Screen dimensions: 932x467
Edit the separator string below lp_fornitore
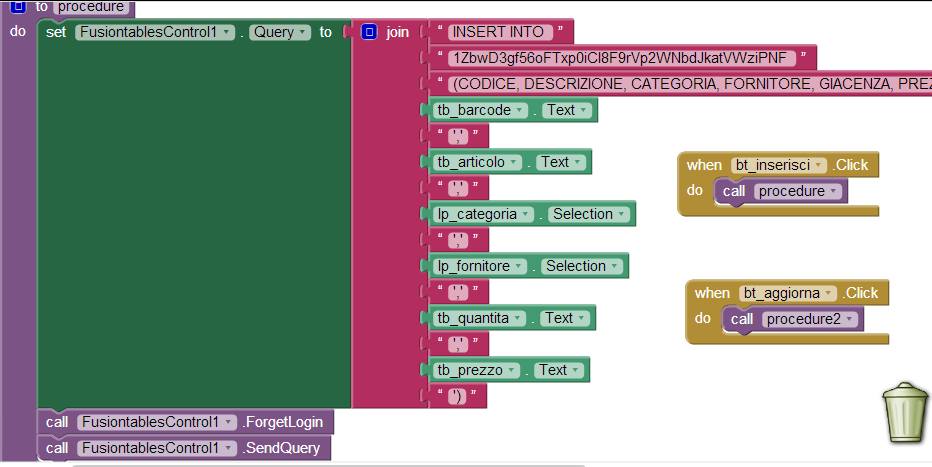coord(458,292)
